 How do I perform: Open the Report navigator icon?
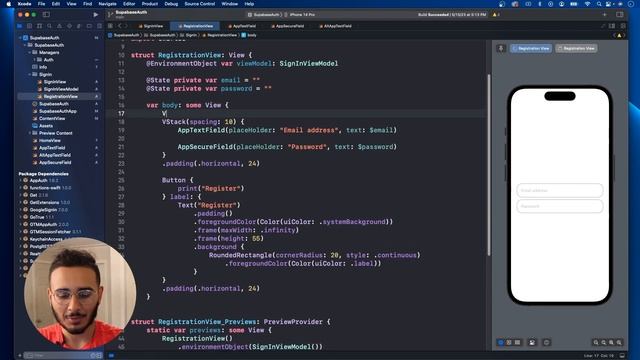(x=99, y=26)
